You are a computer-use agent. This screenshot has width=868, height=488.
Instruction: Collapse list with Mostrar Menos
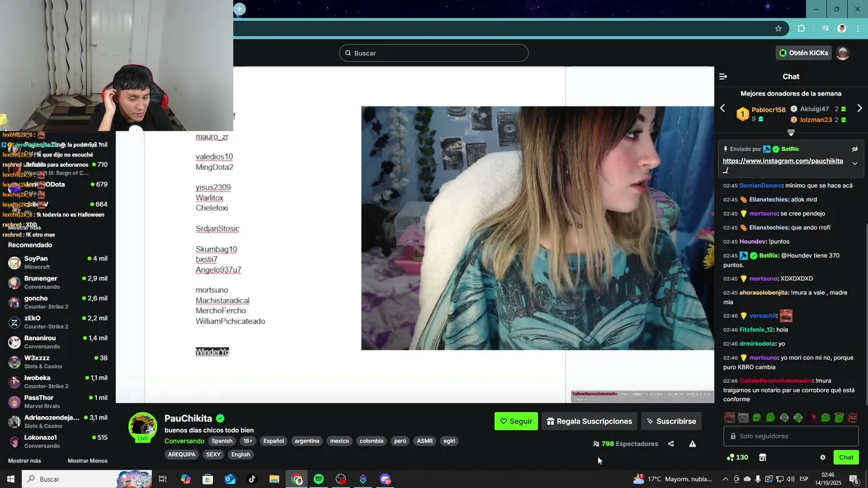87,461
